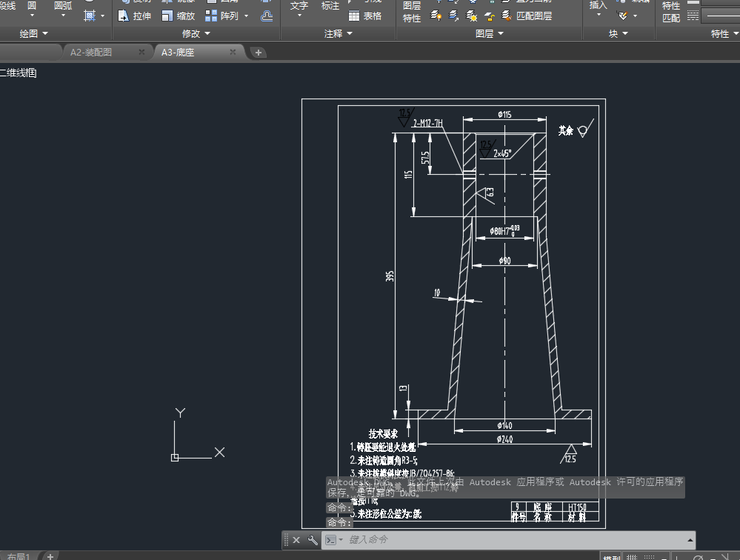740x560 pixels.
Task: Open command line customize wrench icon
Action: 313,540
